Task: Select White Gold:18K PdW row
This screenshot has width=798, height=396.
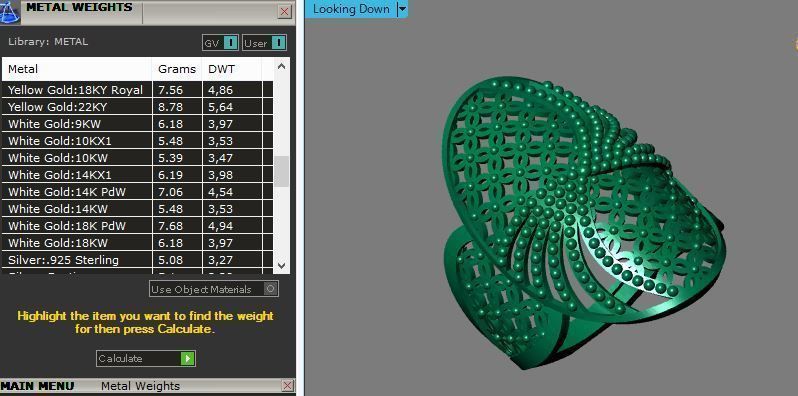Action: (137, 225)
